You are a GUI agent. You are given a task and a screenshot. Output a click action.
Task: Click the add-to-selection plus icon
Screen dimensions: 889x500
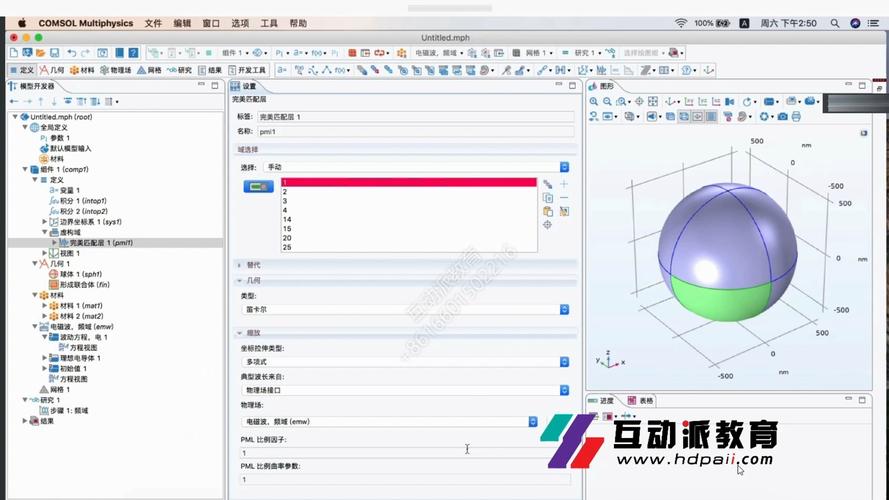coord(564,184)
